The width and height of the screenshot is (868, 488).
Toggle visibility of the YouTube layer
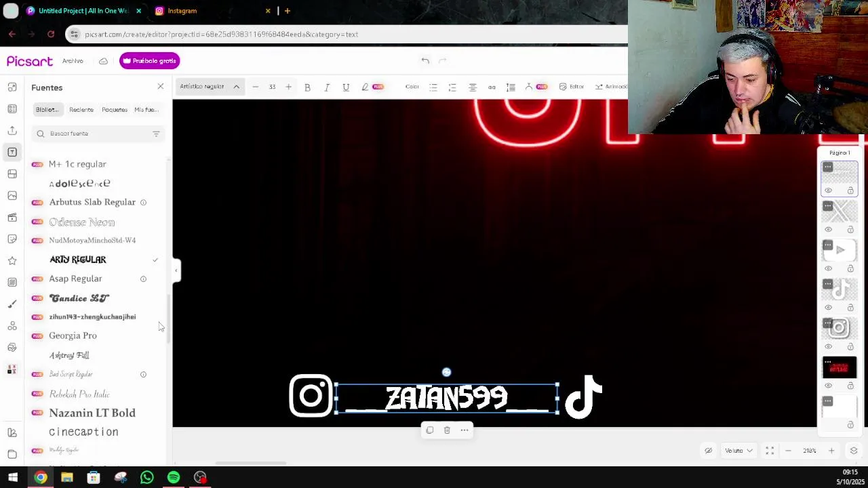(828, 268)
